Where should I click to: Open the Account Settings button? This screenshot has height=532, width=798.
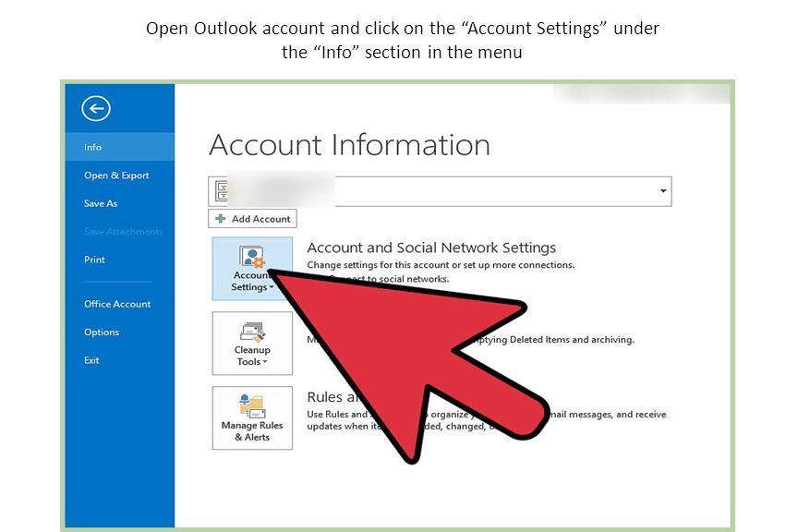[252, 269]
